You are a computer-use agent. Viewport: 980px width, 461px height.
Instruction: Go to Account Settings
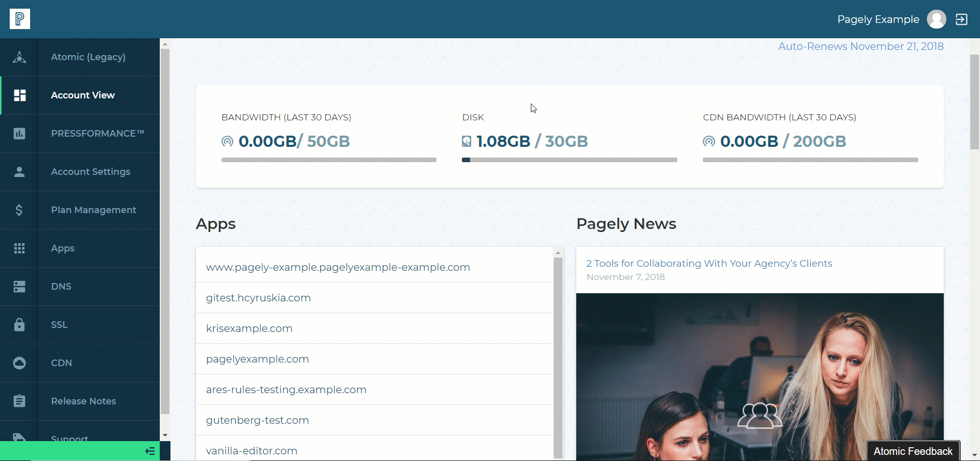pyautogui.click(x=90, y=172)
